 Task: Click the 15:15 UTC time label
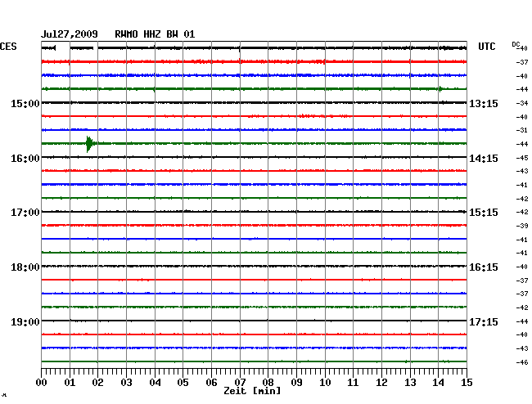click(x=484, y=213)
